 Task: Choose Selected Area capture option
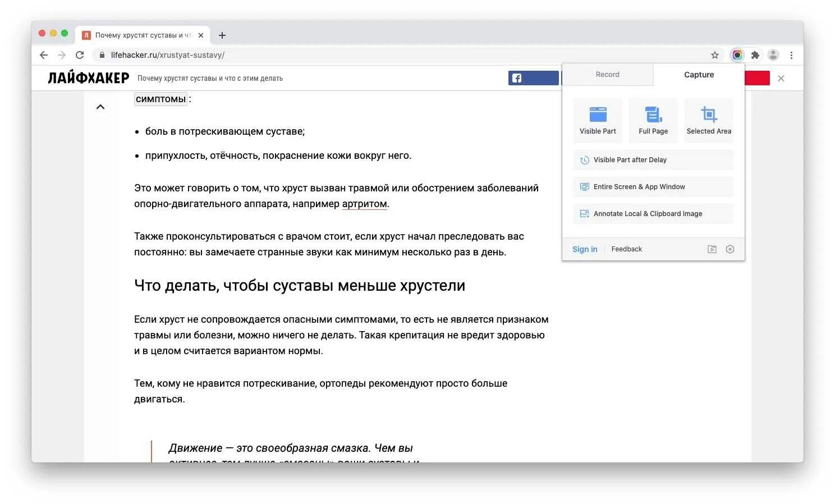709,120
